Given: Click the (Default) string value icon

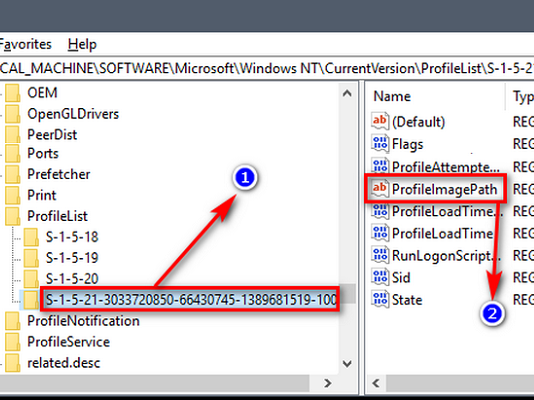Looking at the screenshot, I should (380, 122).
